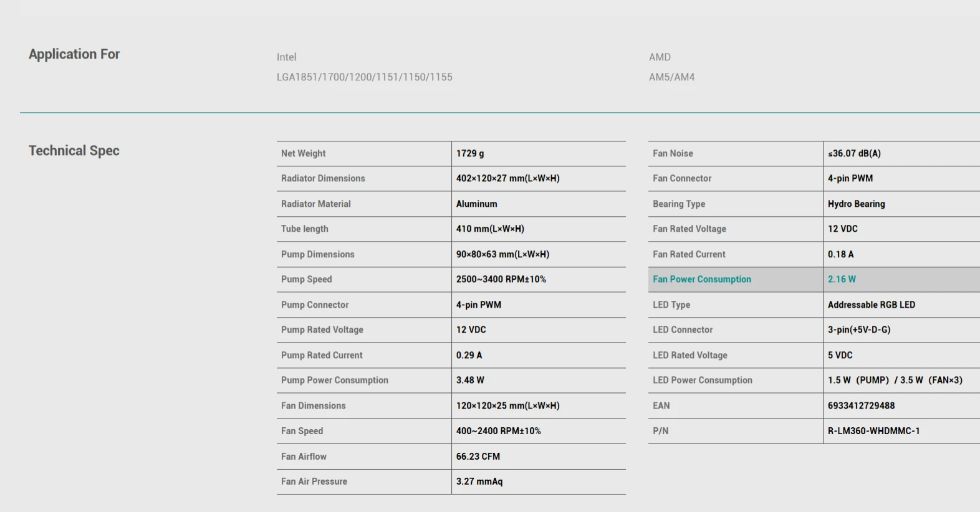Click the 'Fan Air Pressure' label

[x=314, y=481]
